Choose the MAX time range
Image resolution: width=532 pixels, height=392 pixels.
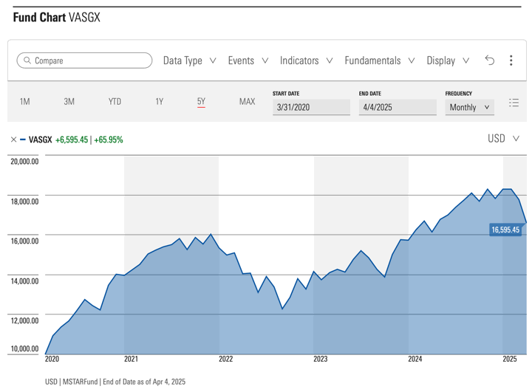click(247, 102)
